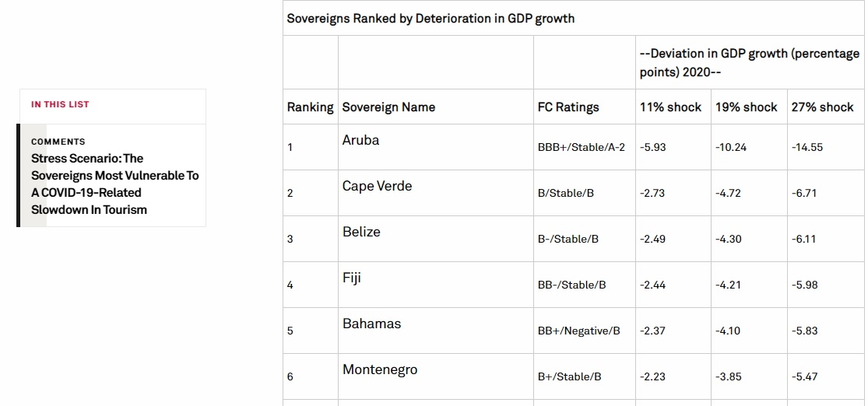Click the IN THIS LIST heading

(60, 104)
